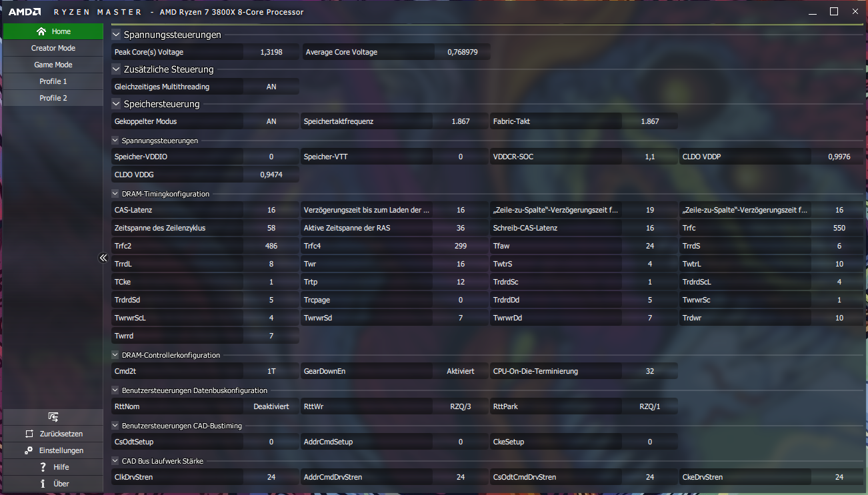Collapse Benutzersteuerungen CAD-Bustiming subsection
The width and height of the screenshot is (868, 495).
(x=115, y=425)
